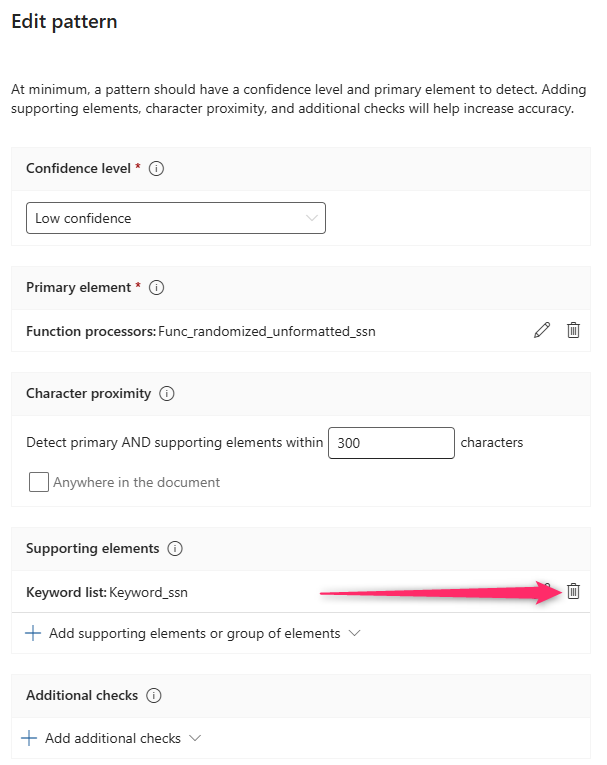Click the Add additional checks text
The width and height of the screenshot is (607, 765).
click(x=113, y=738)
